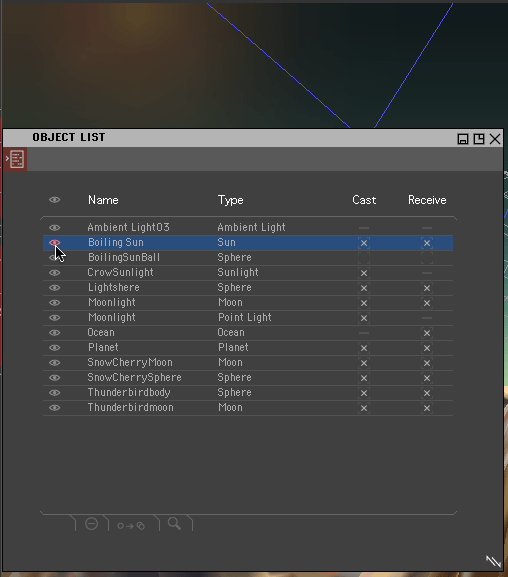The image size is (508, 577).
Task: Expand the panel side arrow chevron
Action: coord(7,158)
